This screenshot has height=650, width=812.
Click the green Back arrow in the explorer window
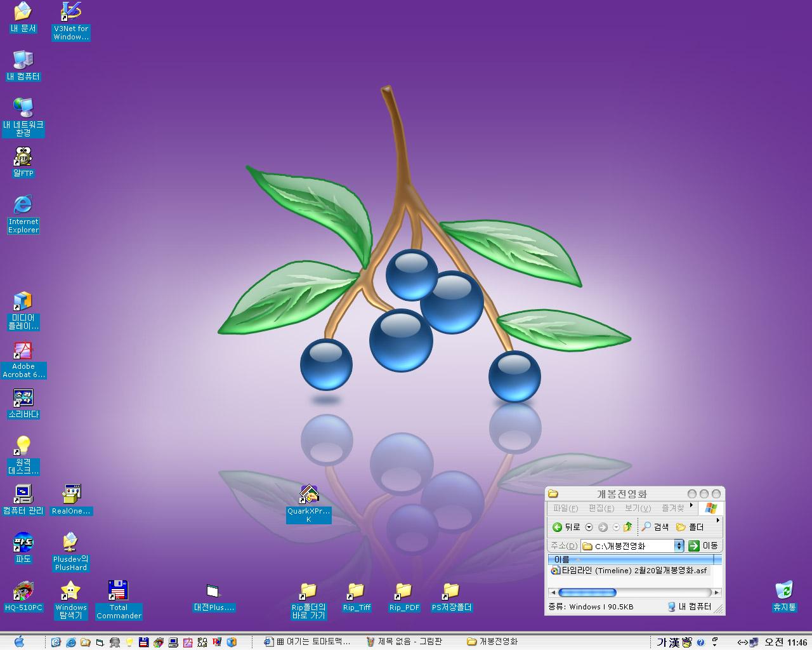pos(557,527)
